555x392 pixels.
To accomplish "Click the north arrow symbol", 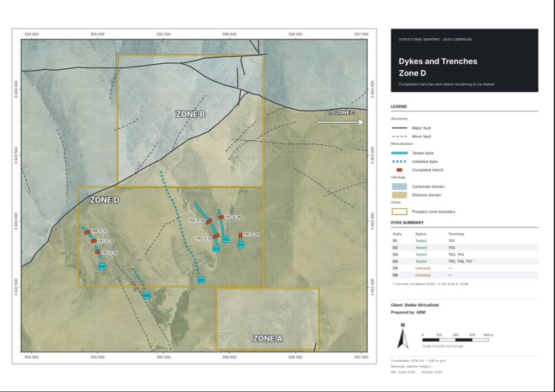I will click(402, 338).
